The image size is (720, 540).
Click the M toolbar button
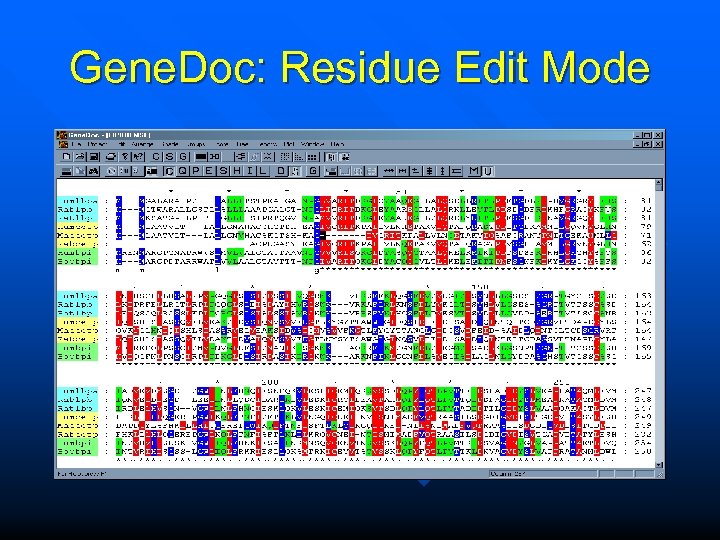point(474,171)
